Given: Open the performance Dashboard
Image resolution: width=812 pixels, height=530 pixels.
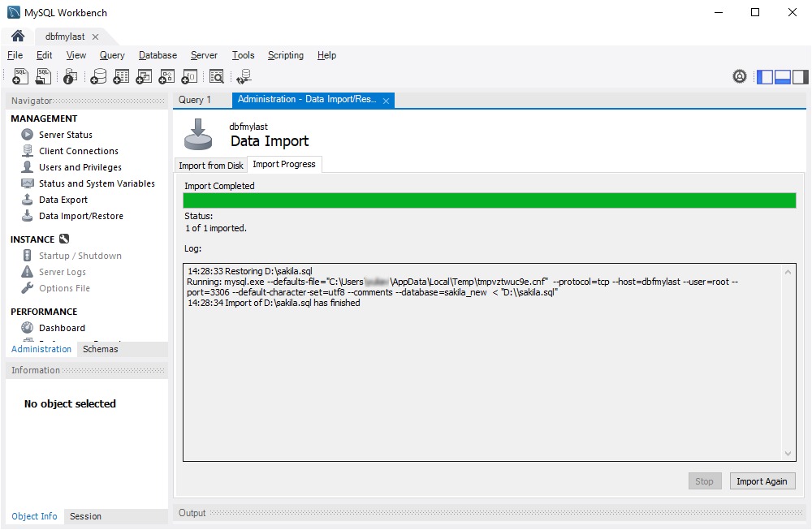Looking at the screenshot, I should (62, 328).
